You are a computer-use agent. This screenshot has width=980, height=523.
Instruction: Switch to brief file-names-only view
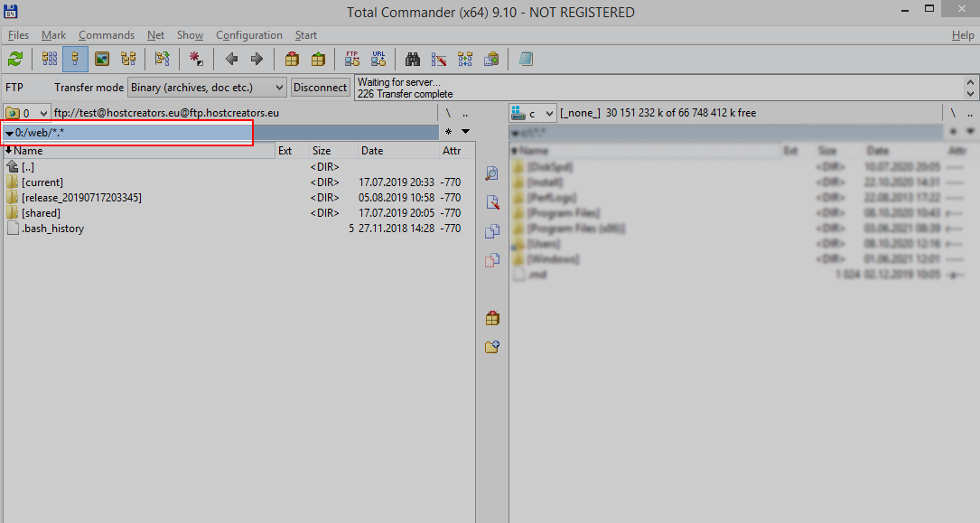coord(50,60)
